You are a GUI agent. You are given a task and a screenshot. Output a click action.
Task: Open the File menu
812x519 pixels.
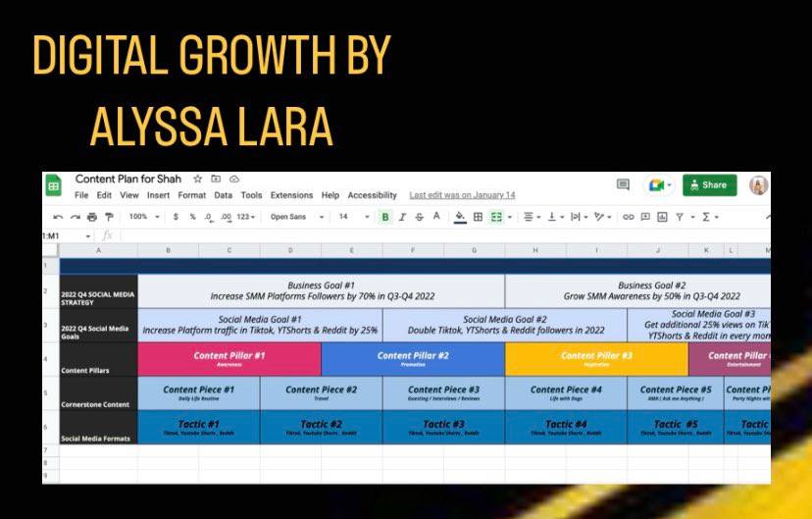81,195
